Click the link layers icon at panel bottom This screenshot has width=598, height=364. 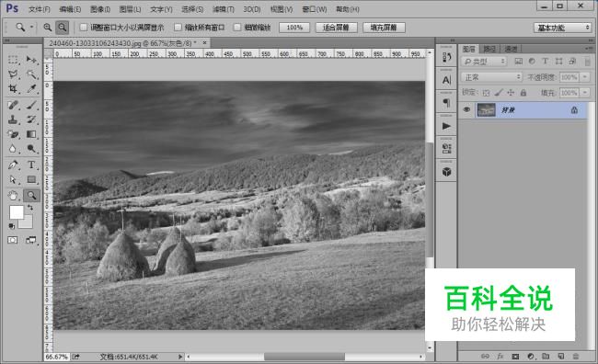[x=485, y=357]
